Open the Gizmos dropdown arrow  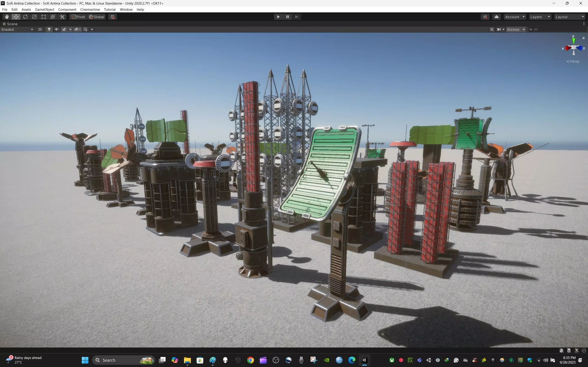524,29
